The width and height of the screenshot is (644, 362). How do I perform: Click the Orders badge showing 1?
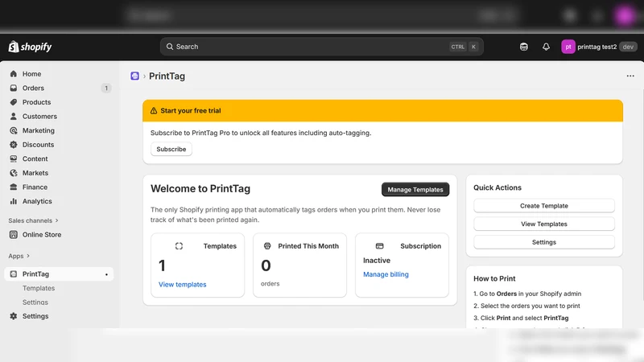click(106, 88)
